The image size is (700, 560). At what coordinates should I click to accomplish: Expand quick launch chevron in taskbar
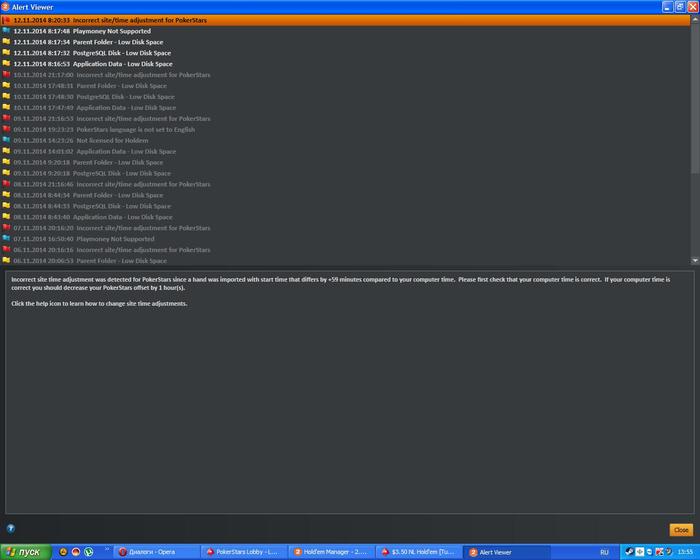pyautogui.click(x=107, y=549)
